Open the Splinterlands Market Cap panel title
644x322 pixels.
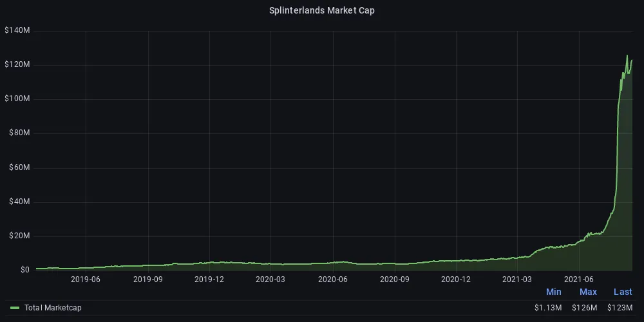point(321,11)
